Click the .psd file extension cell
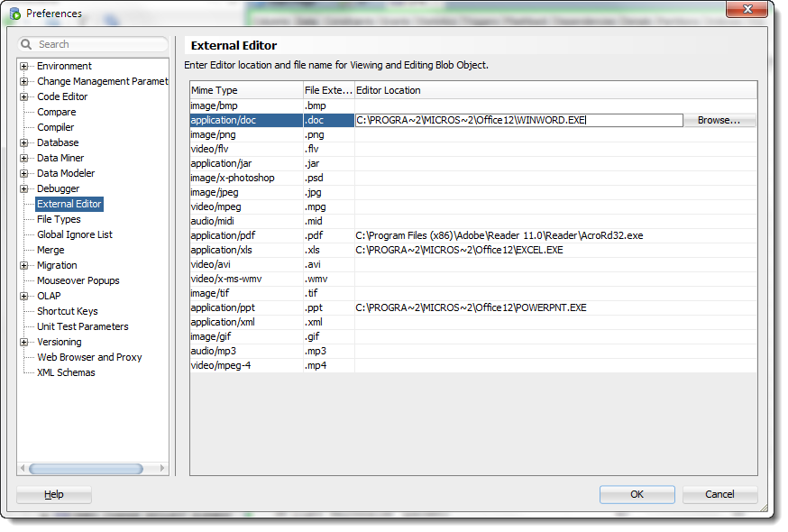 click(x=329, y=178)
